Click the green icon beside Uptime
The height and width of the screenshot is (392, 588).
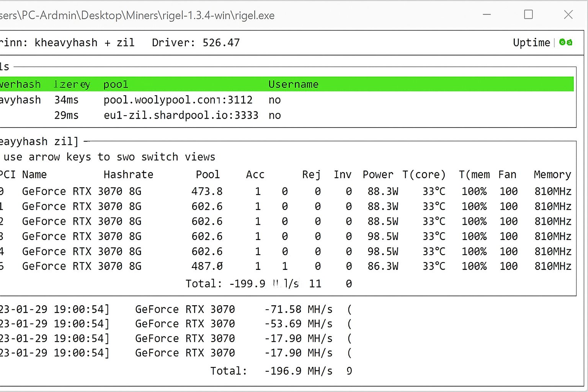tap(565, 42)
